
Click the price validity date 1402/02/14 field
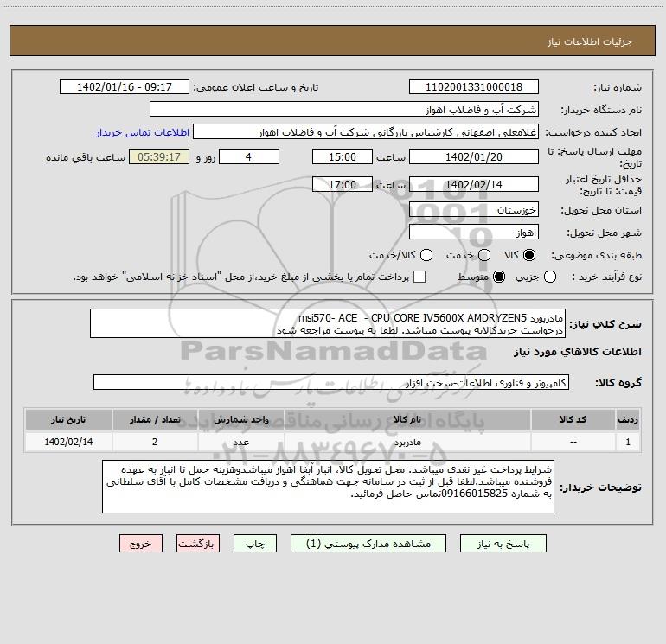[474, 185]
